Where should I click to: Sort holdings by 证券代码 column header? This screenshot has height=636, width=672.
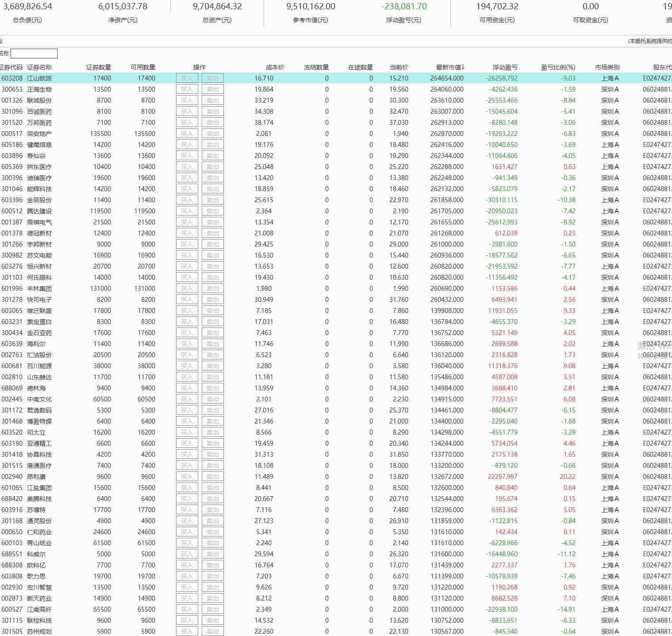coord(11,67)
